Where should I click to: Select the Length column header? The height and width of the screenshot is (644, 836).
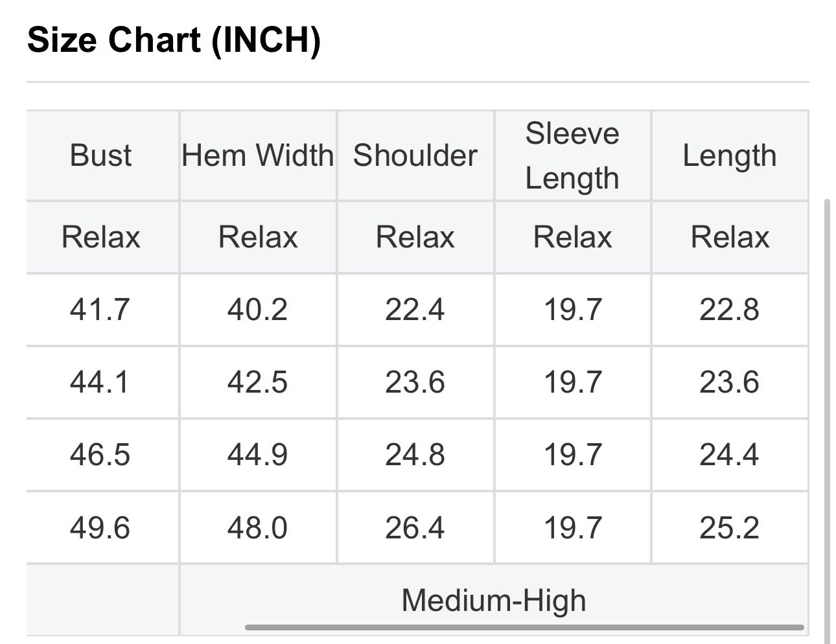730,155
